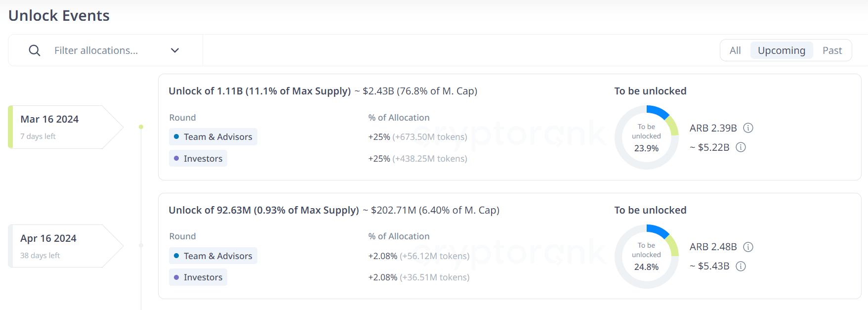Open the Unlock of 92.63M event heading
Image resolution: width=868 pixels, height=310 pixels.
tap(264, 210)
